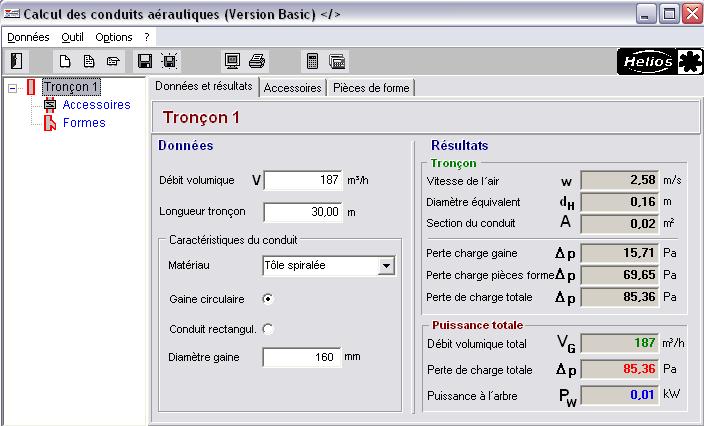Click the blue Puissance à l'arbre 0,01
Screen dimensions: 704x426
tap(620, 395)
